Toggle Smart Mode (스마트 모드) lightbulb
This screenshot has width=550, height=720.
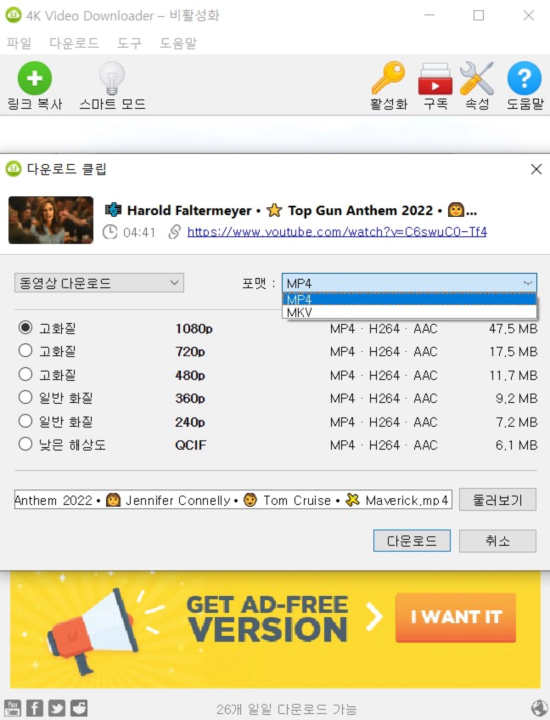[112, 79]
